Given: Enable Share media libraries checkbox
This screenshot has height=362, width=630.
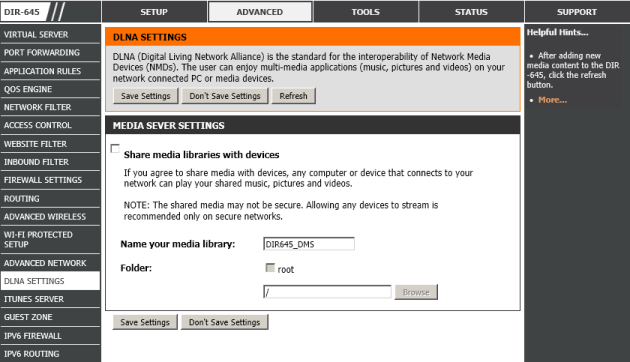Looking at the screenshot, I should (x=115, y=149).
